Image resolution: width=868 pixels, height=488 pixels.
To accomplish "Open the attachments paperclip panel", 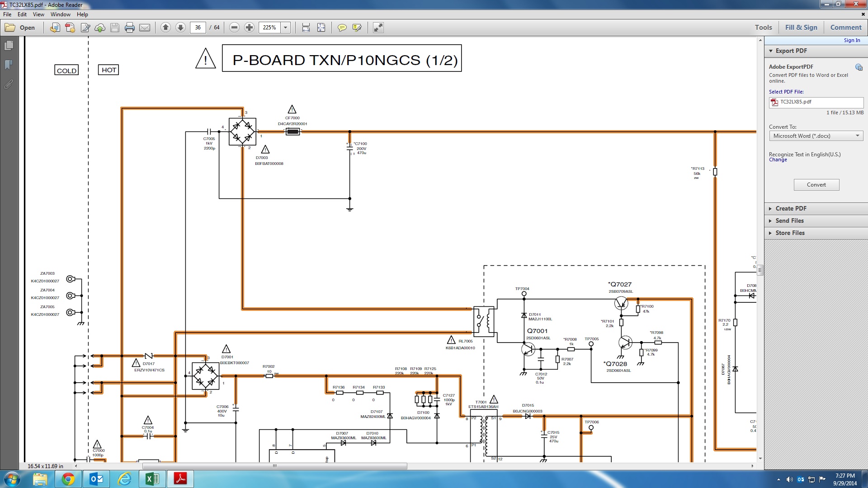I will pos(9,84).
